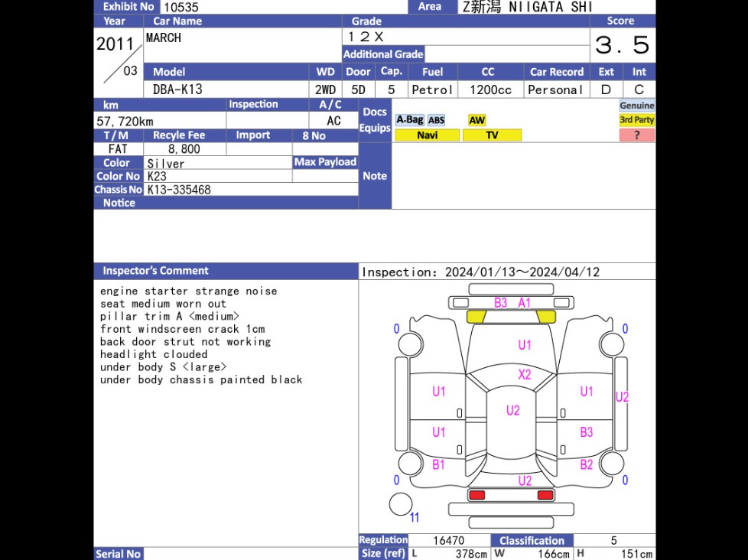Click the B3 mark on right rear door
Viewport: 748px width, 560px height.
pyautogui.click(x=587, y=432)
